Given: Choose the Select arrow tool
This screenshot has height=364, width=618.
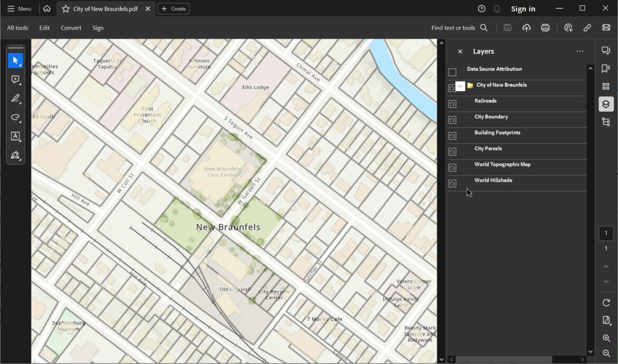Looking at the screenshot, I should (15, 61).
